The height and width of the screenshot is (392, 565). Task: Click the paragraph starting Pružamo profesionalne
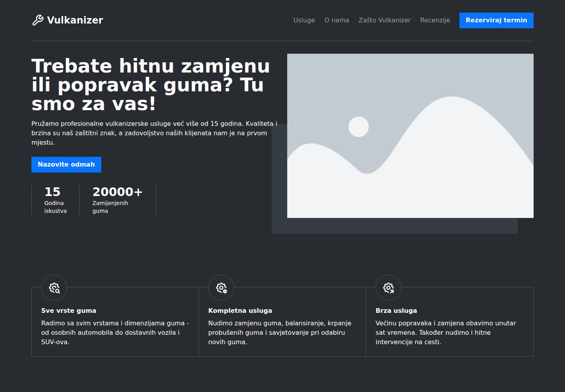(x=154, y=133)
